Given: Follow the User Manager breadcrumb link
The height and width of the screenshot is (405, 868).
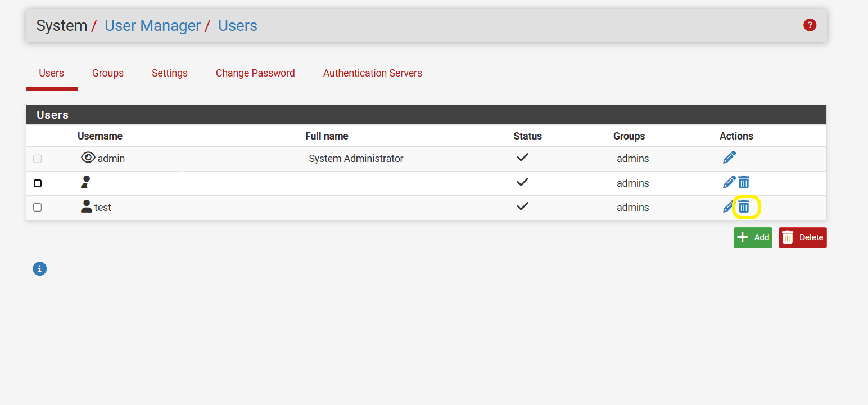Looking at the screenshot, I should point(152,26).
